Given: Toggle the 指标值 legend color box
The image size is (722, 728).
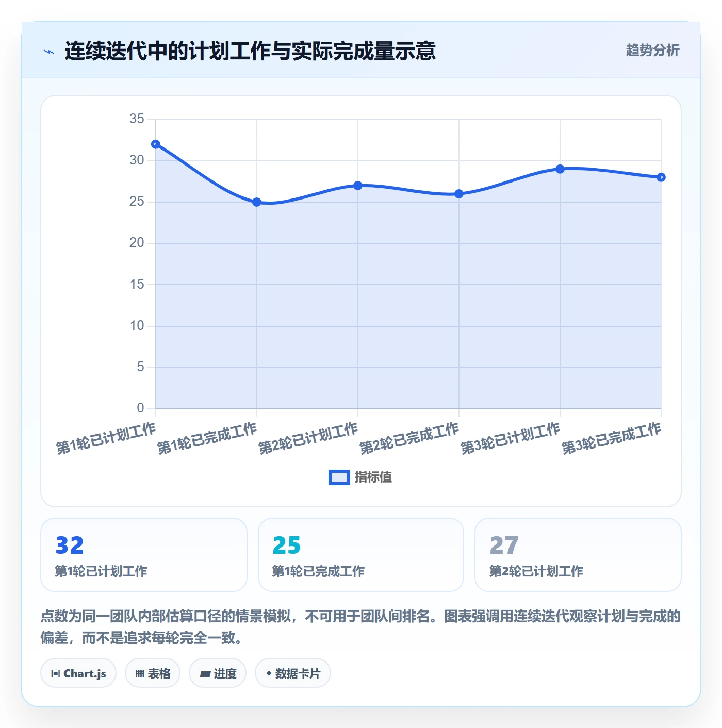Looking at the screenshot, I should coord(339,477).
